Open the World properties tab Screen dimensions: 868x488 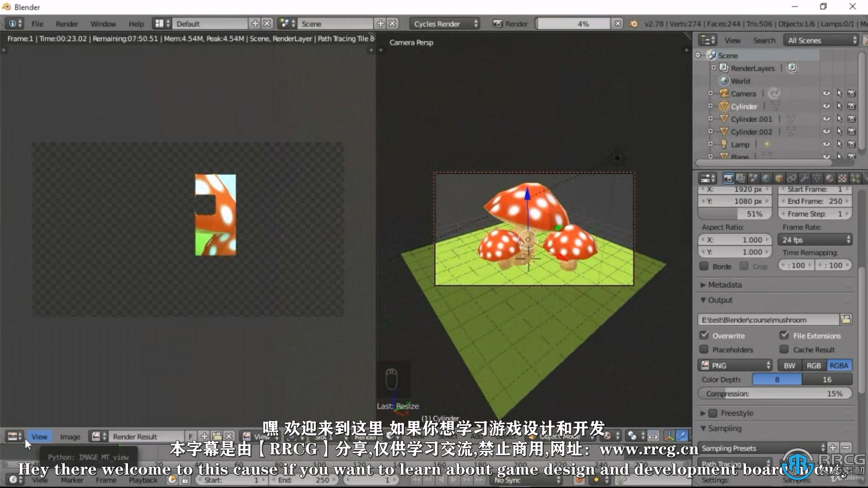click(x=766, y=178)
